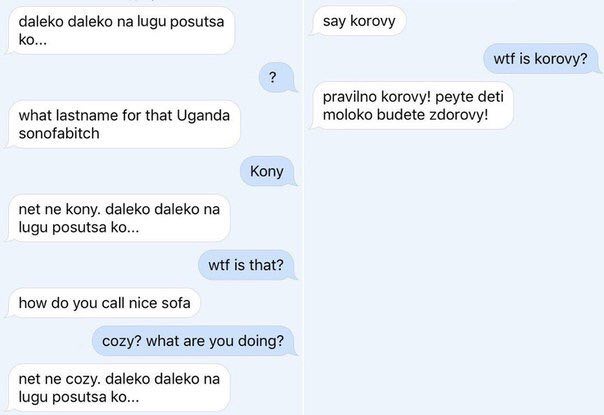Select the 'what lastname for that Uganda' message
The height and width of the screenshot is (415, 604).
tap(124, 124)
